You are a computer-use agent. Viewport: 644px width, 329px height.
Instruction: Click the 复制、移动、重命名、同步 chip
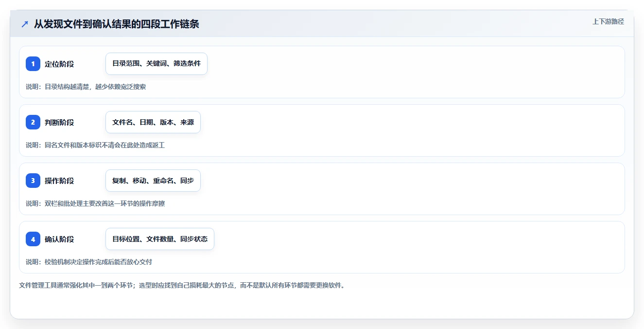tap(153, 181)
